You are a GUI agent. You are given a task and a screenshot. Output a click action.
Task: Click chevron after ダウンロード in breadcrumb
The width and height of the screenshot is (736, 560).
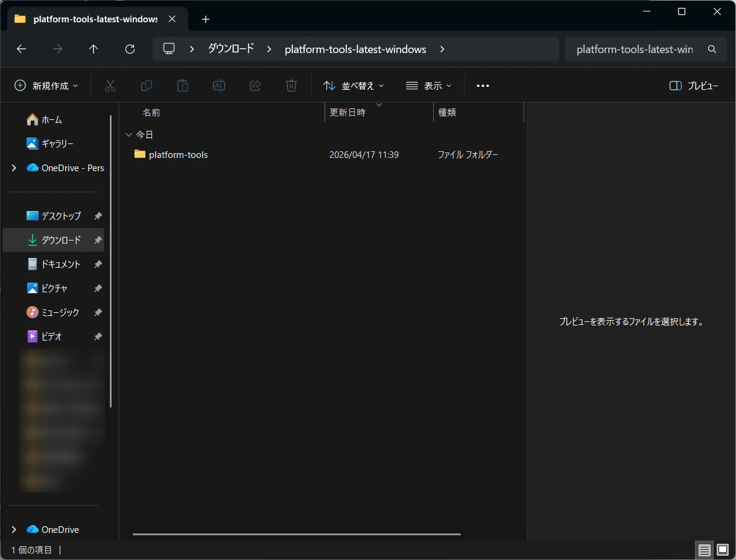(x=269, y=49)
